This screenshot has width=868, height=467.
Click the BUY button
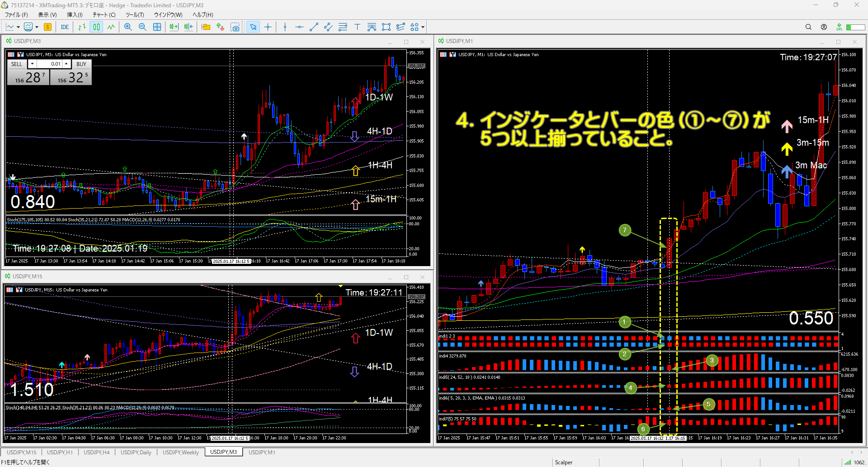pyautogui.click(x=81, y=64)
